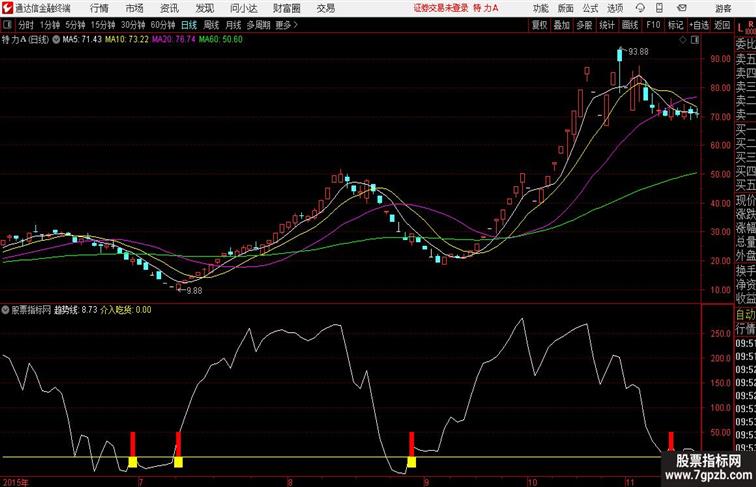The width and height of the screenshot is (756, 487).
Task: Click the 自动 label in right panel
Action: [x=745, y=314]
